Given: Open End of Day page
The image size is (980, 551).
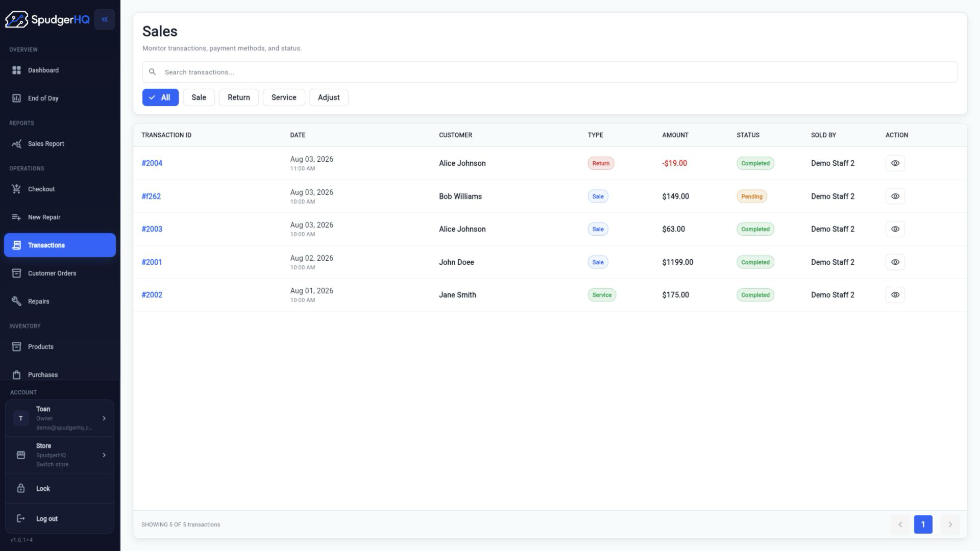Looking at the screenshot, I should (x=60, y=98).
